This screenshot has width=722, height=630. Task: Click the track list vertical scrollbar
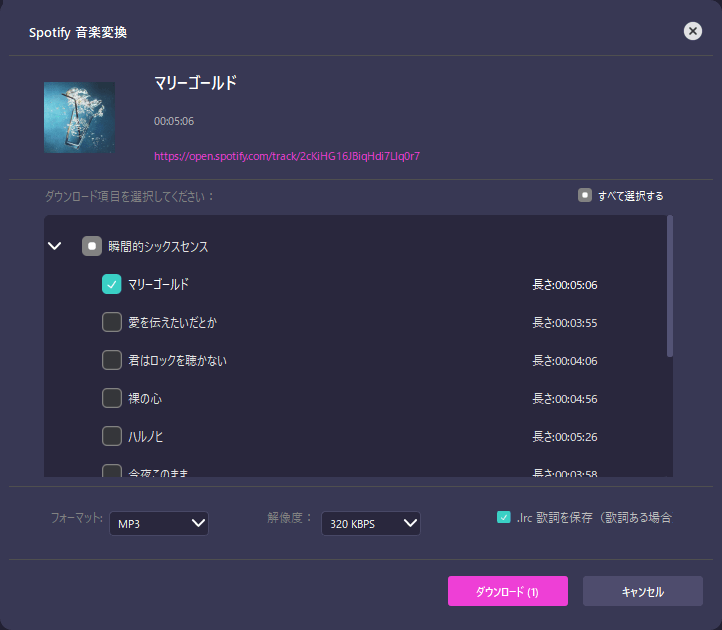[x=670, y=286]
